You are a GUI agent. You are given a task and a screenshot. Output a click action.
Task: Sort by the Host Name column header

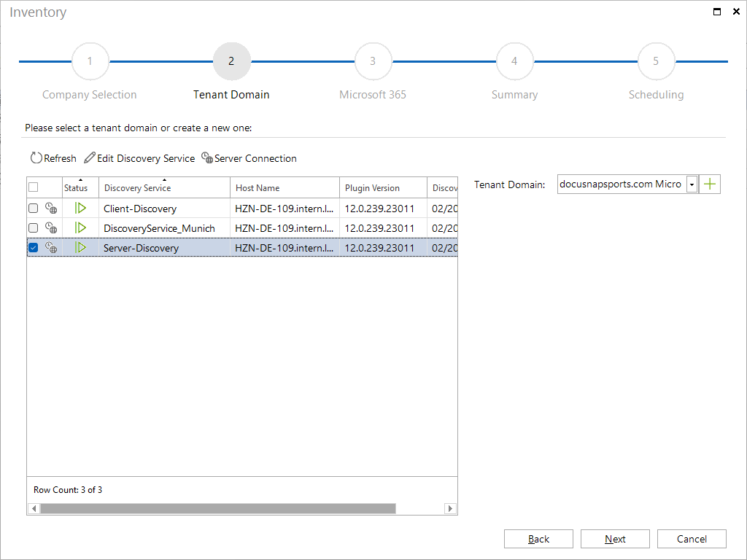coord(285,187)
